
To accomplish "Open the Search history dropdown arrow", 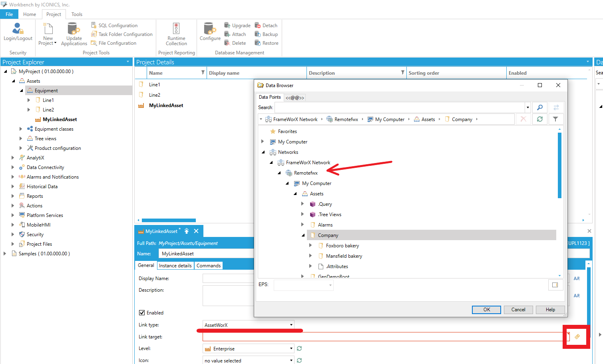I will [x=527, y=107].
